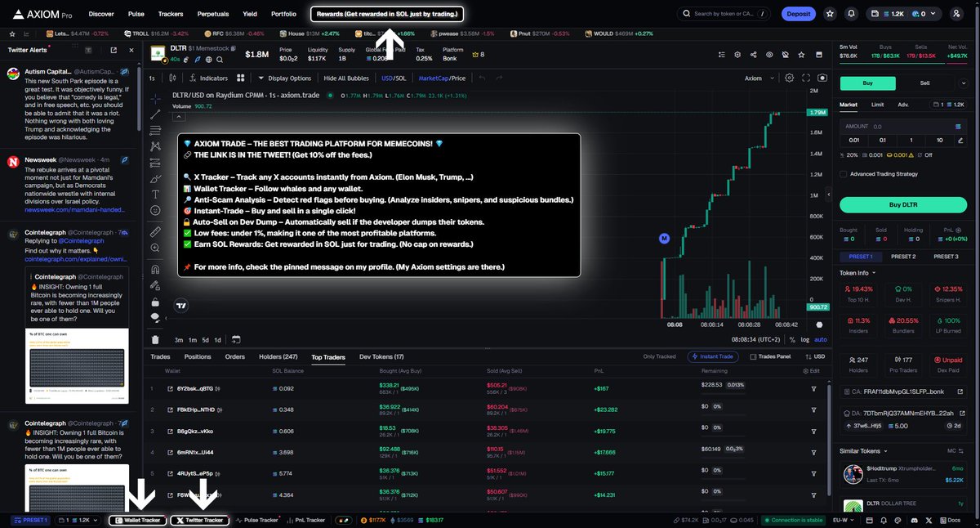The image size is (980, 528).
Task: Pop out the Twitter Alerts panel
Action: tap(114, 50)
